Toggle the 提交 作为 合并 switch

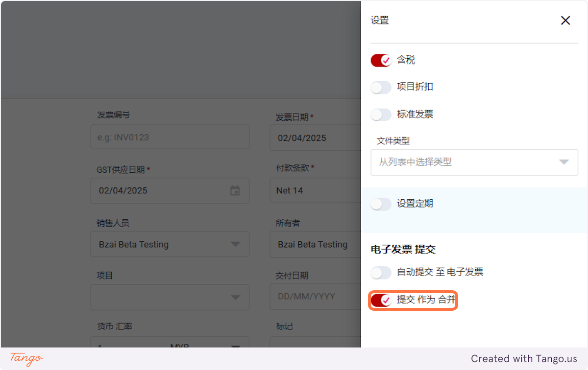point(381,300)
